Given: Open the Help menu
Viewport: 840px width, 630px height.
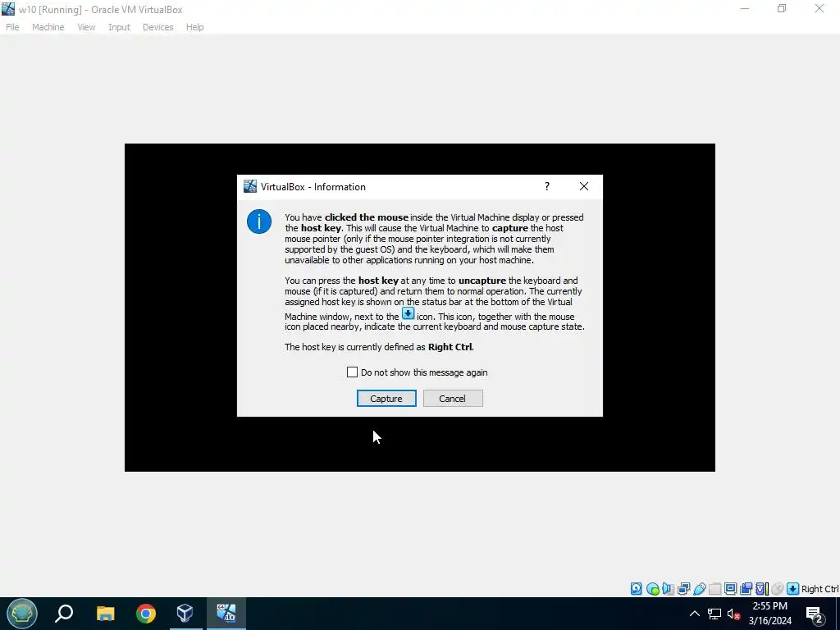Looking at the screenshot, I should (x=195, y=27).
